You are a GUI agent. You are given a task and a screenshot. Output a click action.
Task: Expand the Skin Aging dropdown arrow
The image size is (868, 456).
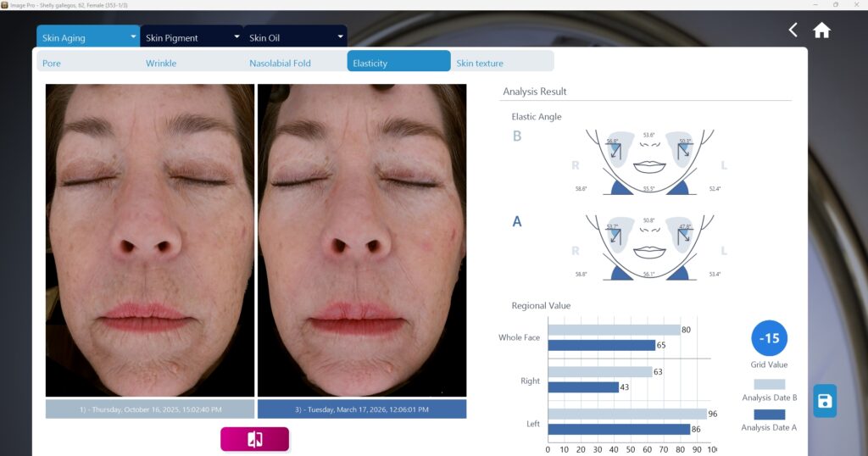pyautogui.click(x=133, y=36)
